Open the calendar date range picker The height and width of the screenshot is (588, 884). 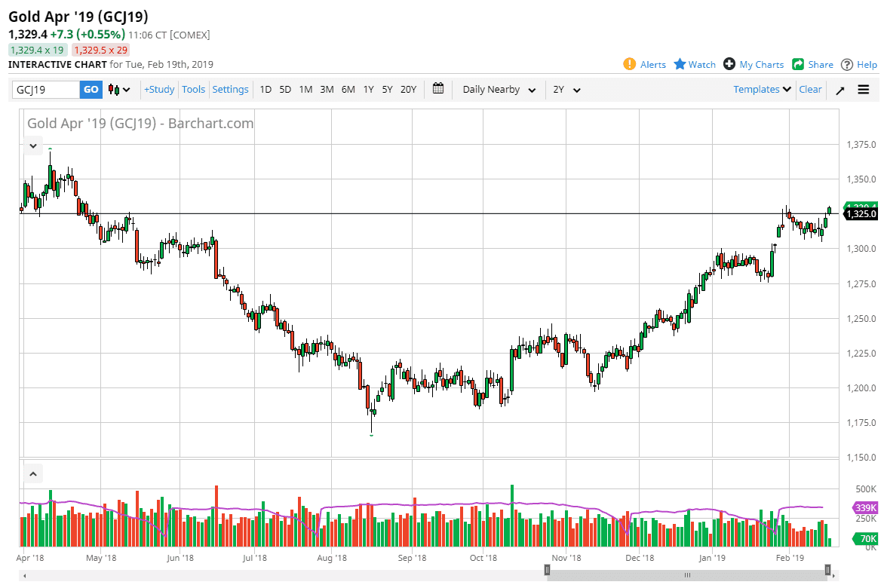pos(438,89)
